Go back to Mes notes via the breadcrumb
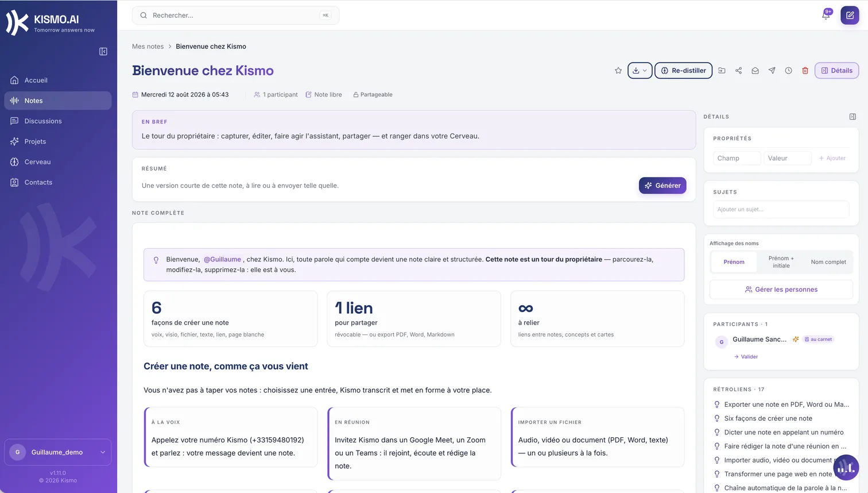Viewport: 868px width, 493px height. (x=148, y=47)
